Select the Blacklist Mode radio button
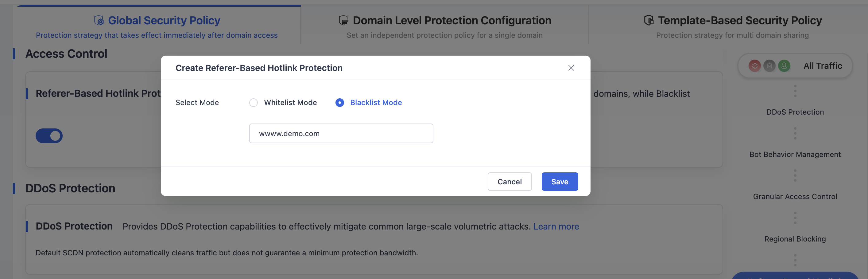This screenshot has width=868, height=279. (x=340, y=103)
